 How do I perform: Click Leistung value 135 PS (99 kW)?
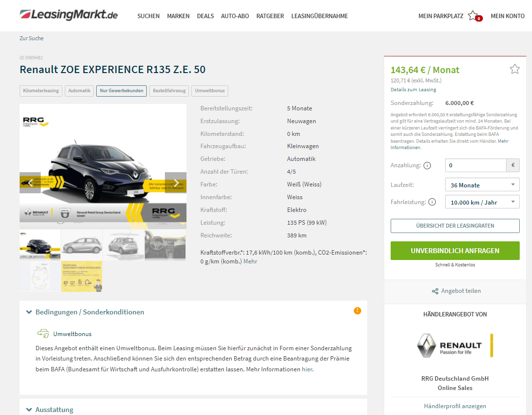307,223
